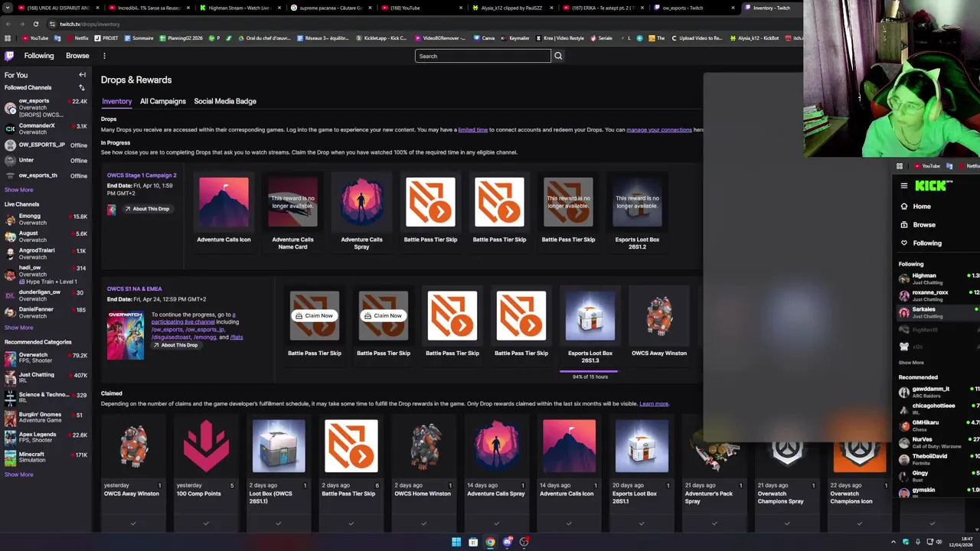Screen dimensions: 980x551
Task: Open the ow_esports channel avatar
Action: [10, 108]
